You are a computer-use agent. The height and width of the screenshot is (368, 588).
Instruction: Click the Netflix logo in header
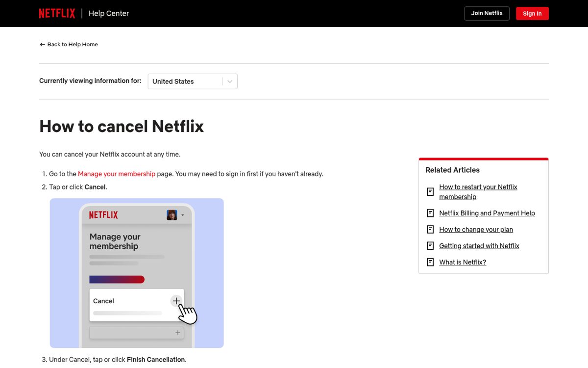(57, 13)
